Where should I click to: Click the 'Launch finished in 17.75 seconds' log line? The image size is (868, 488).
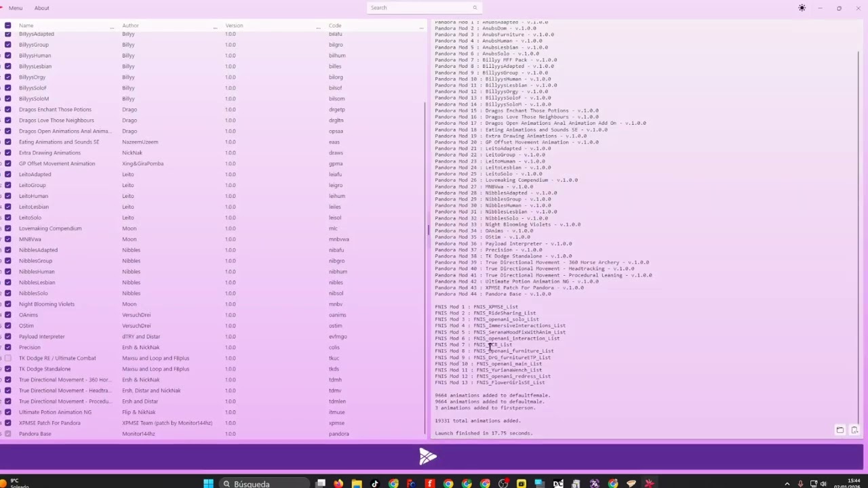pos(484,433)
